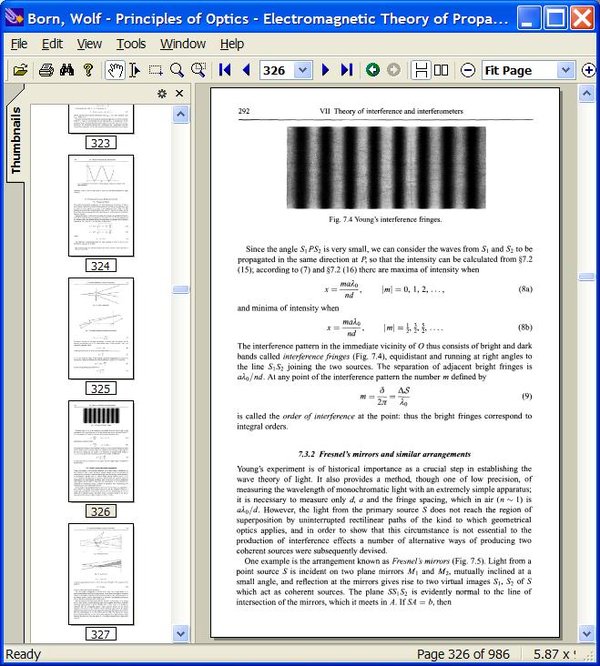This screenshot has height=666, width=600.
Task: Open the Window menu
Action: (183, 44)
